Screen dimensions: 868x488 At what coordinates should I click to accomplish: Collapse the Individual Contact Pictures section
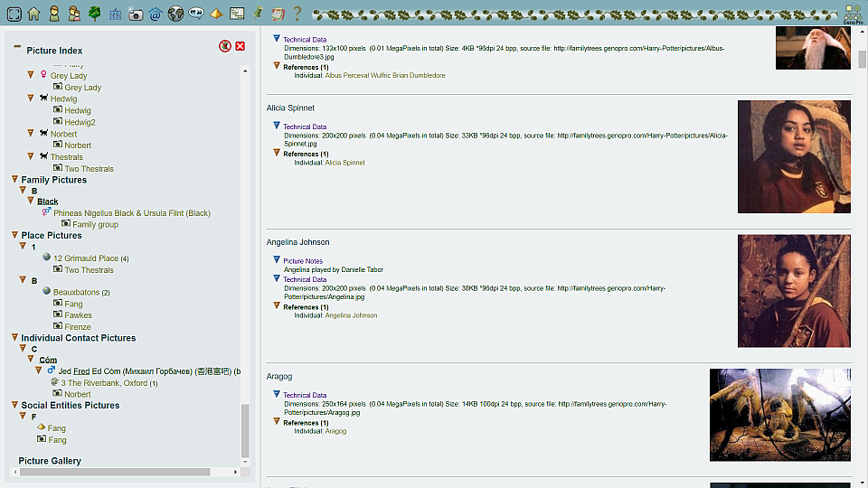pyautogui.click(x=15, y=337)
